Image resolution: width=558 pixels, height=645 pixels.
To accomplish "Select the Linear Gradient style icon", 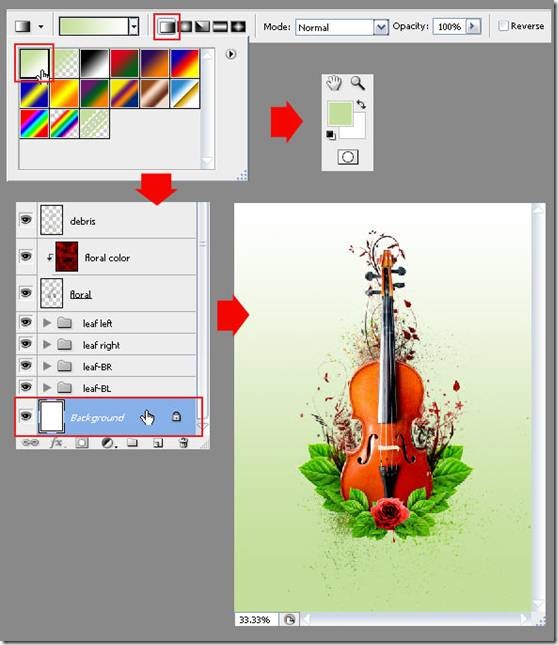I will (x=167, y=27).
